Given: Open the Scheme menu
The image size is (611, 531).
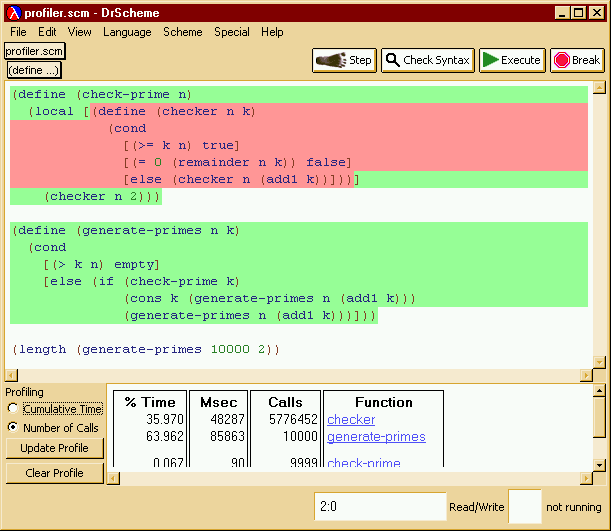Looking at the screenshot, I should coord(183,32).
